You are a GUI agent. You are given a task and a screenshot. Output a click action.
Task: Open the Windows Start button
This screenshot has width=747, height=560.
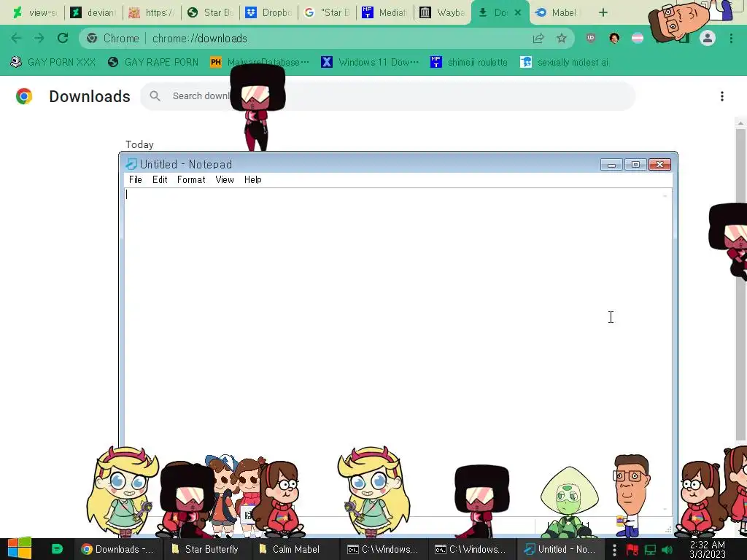coord(19,549)
